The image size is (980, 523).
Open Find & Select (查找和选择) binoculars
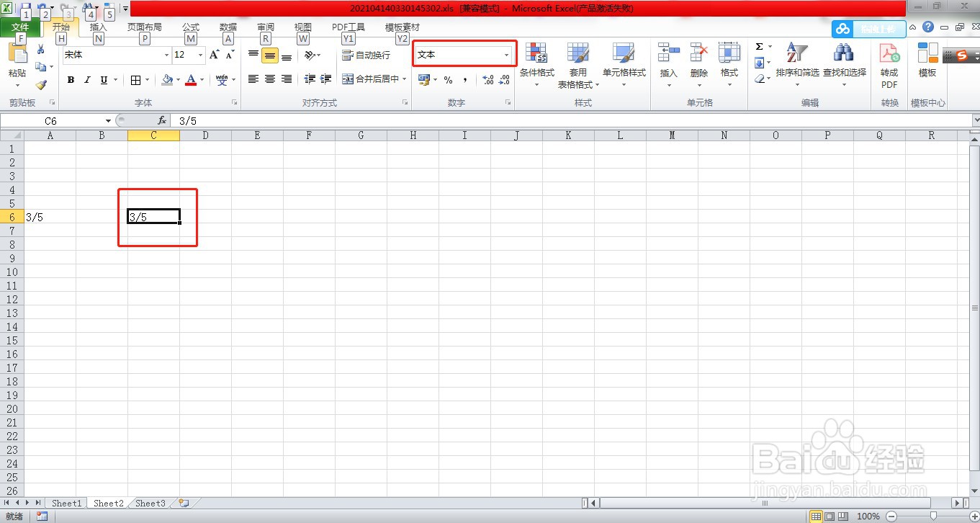844,63
